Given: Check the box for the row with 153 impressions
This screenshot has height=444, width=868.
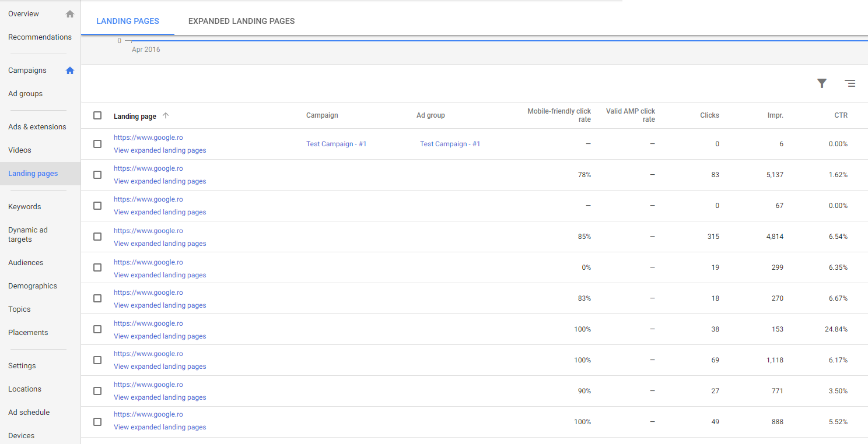Looking at the screenshot, I should click(x=97, y=329).
